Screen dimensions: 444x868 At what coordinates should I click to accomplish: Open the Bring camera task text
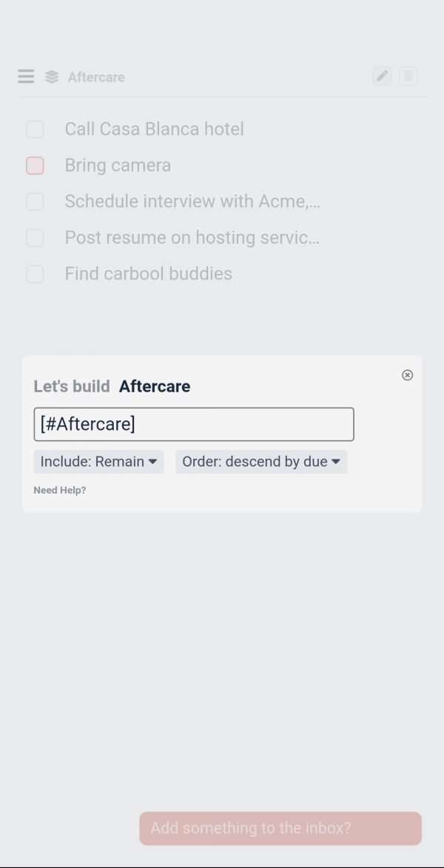coord(118,166)
